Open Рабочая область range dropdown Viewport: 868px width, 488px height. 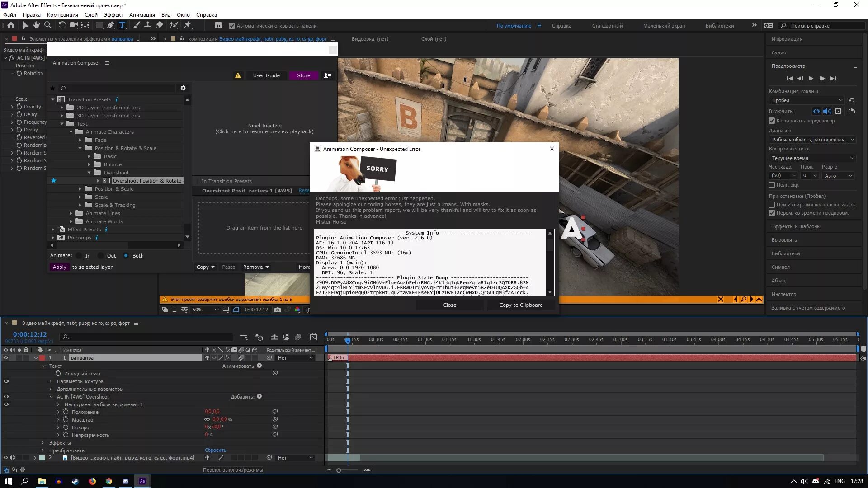(x=812, y=140)
